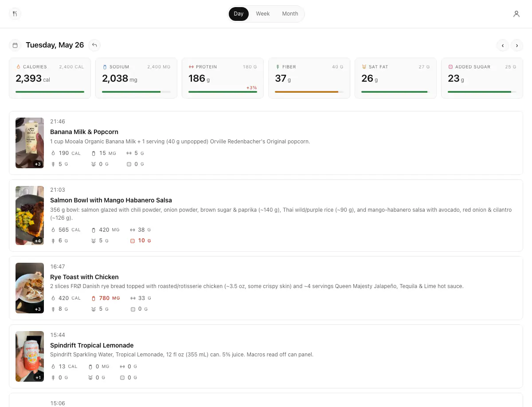Click red sugar icon next to 10 G
This screenshot has width=532, height=407.
(x=133, y=241)
